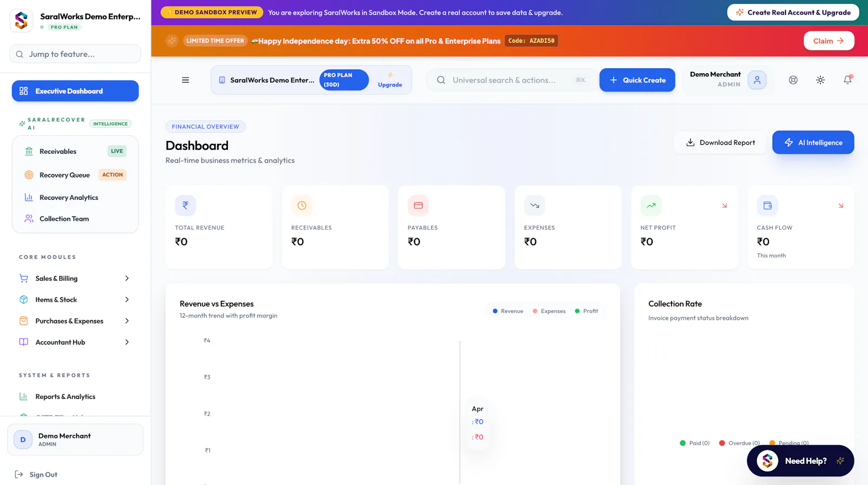Toggle the Profit series in the chart legend
This screenshot has height=485, width=868.
(x=586, y=311)
